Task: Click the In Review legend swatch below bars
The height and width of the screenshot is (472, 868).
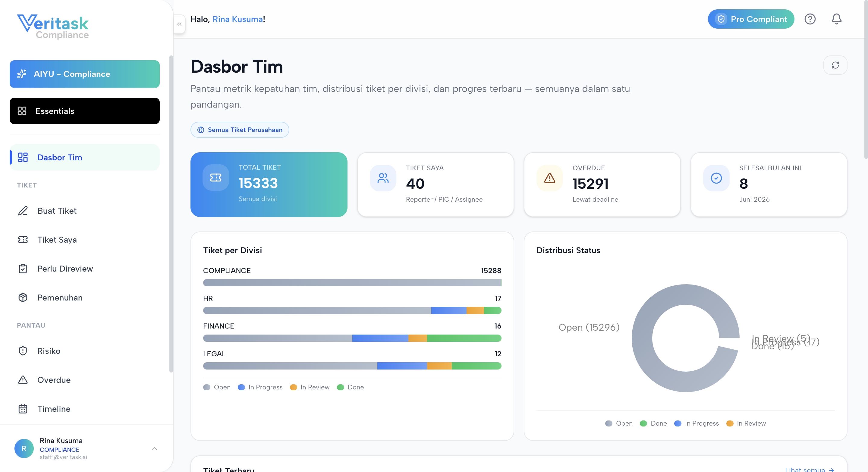Action: tap(293, 387)
